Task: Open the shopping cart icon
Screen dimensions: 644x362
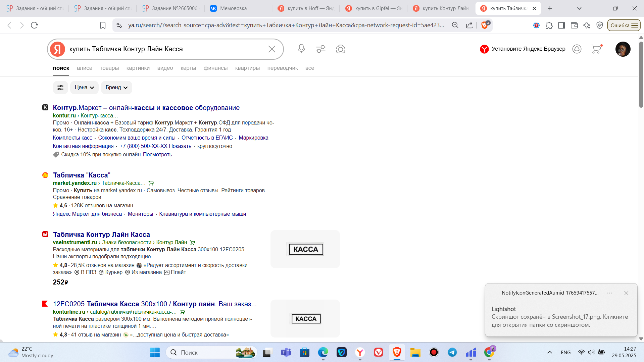Action: pos(597,49)
